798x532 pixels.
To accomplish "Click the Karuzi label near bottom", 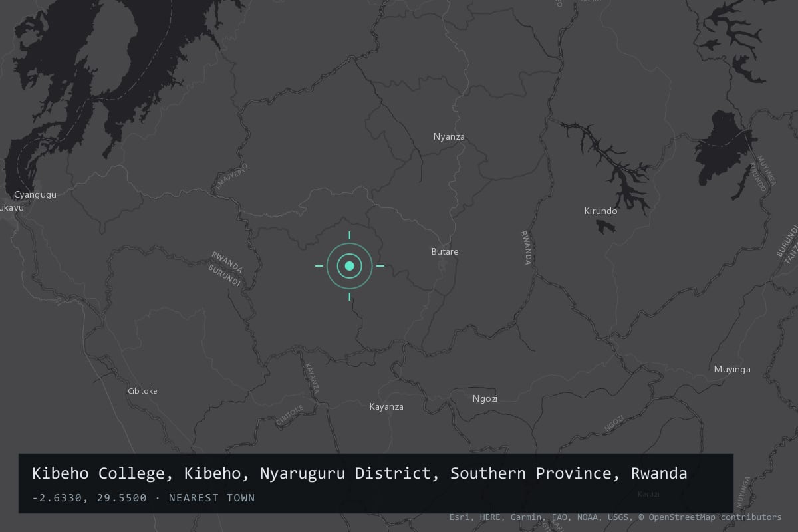I will tap(648, 494).
